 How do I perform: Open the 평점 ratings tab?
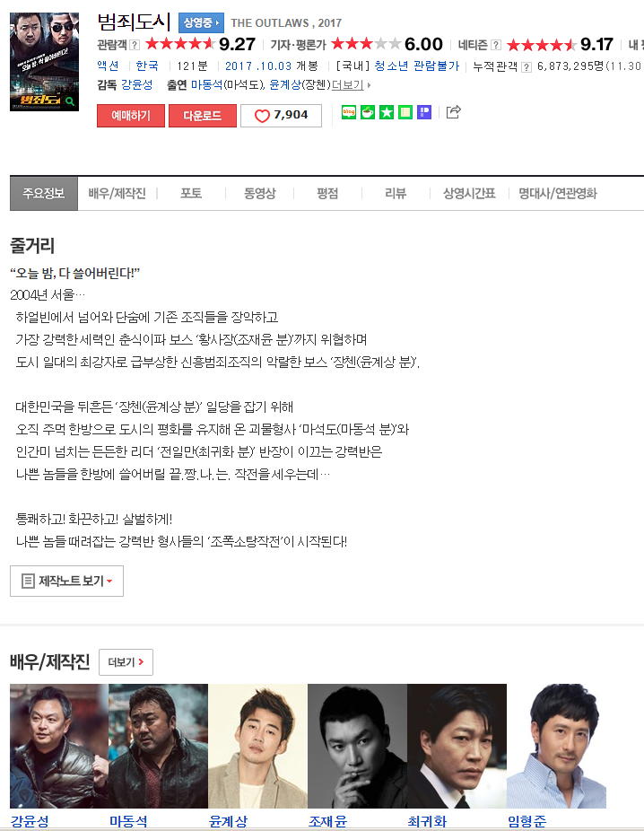[x=327, y=194]
